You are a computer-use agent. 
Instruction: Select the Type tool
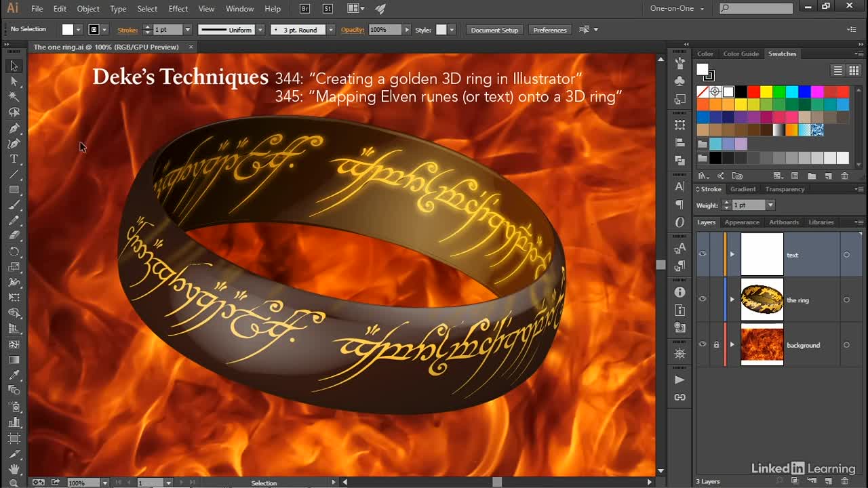pyautogui.click(x=14, y=159)
